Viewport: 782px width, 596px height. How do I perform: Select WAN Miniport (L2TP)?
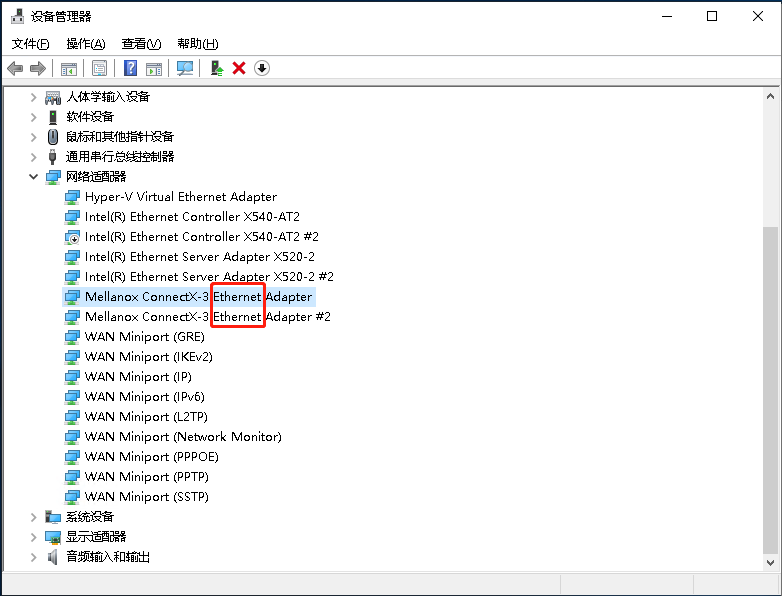click(146, 417)
